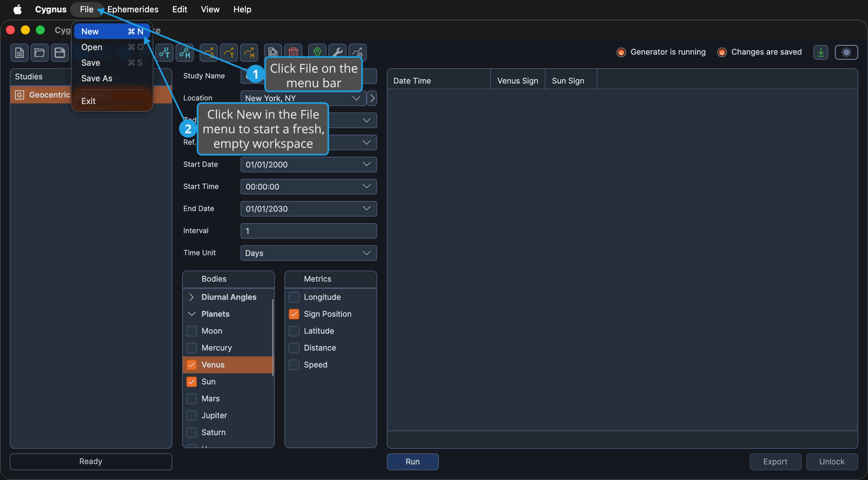868x480 pixels.
Task: Click the Ready status bar
Action: pos(91,462)
